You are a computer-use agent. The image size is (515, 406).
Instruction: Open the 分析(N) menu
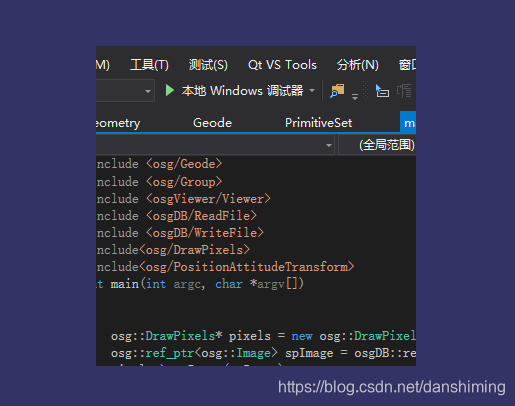pos(358,65)
